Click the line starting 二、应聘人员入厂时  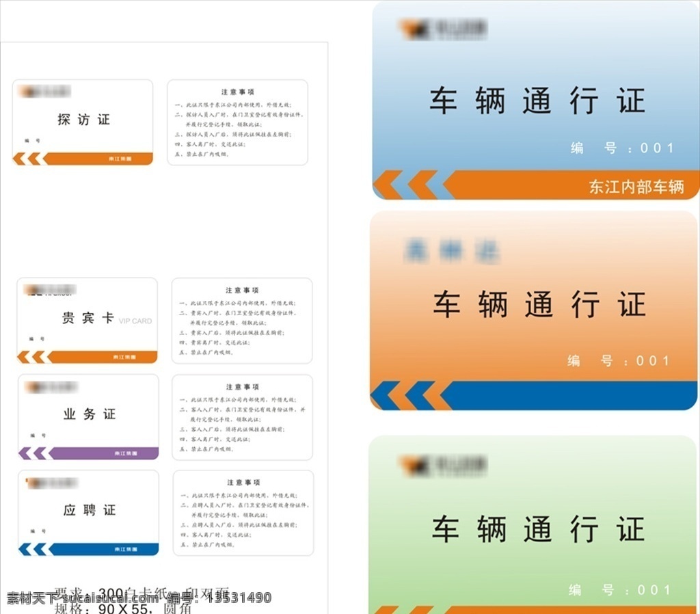click(x=245, y=505)
